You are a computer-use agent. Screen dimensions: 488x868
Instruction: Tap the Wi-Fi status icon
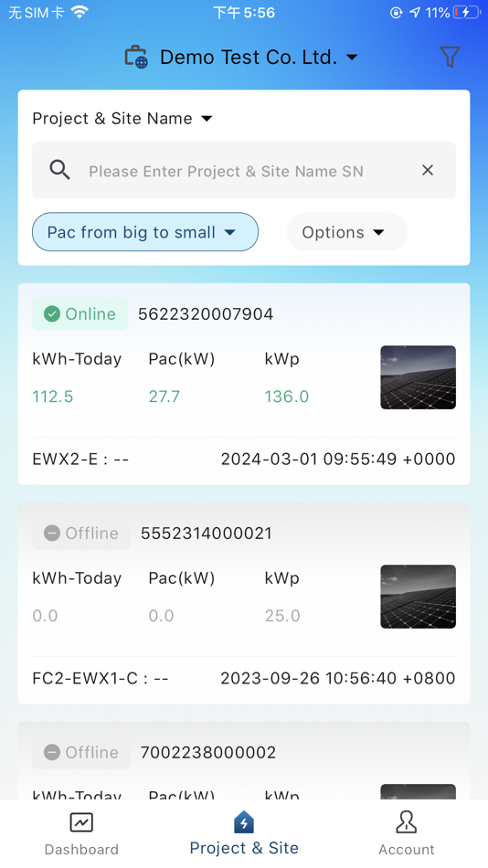tap(80, 12)
